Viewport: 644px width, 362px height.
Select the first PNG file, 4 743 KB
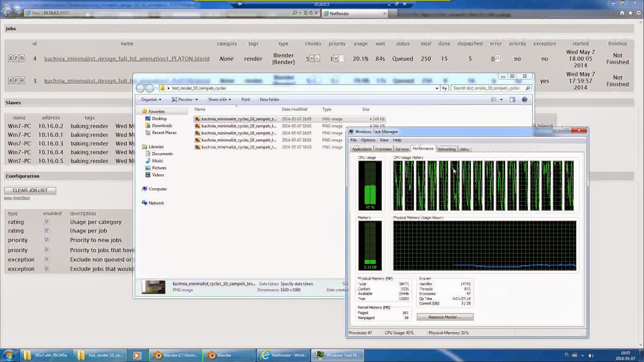[289, 119]
